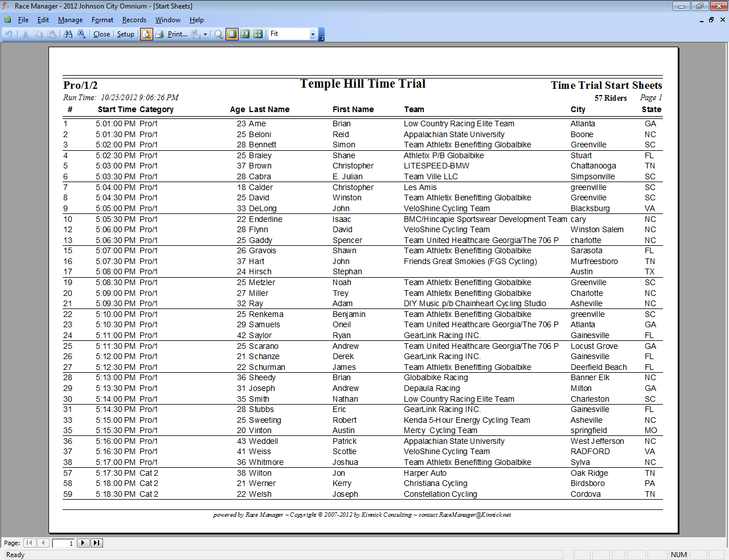Click the Cut scissors icon
The image size is (729, 560).
click(x=25, y=34)
